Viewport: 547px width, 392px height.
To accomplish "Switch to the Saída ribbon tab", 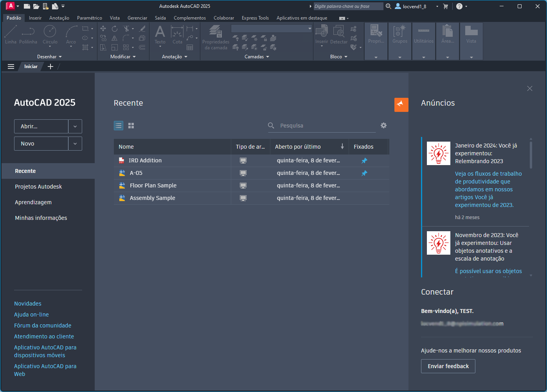I will (x=160, y=18).
